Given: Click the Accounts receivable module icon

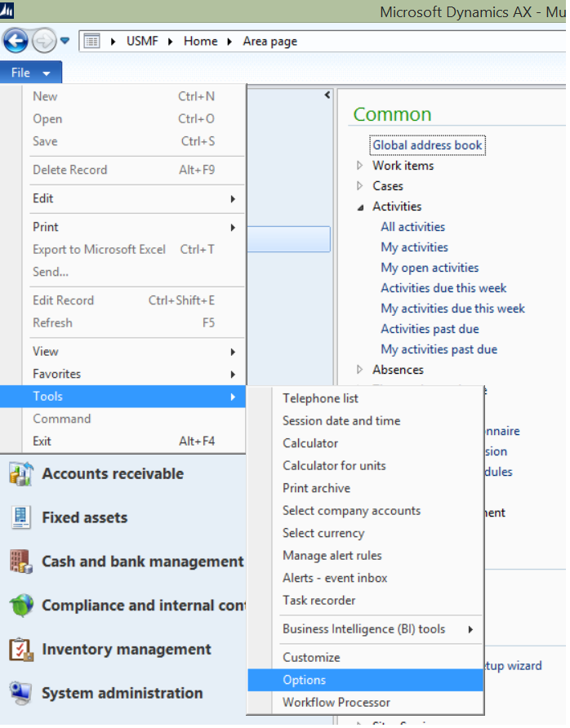Looking at the screenshot, I should (x=20, y=474).
